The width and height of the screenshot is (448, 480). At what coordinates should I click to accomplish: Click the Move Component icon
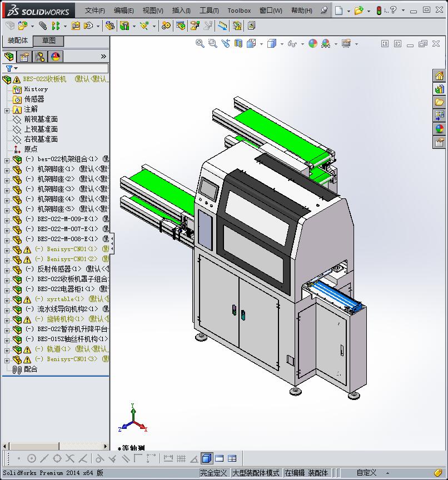click(88, 26)
